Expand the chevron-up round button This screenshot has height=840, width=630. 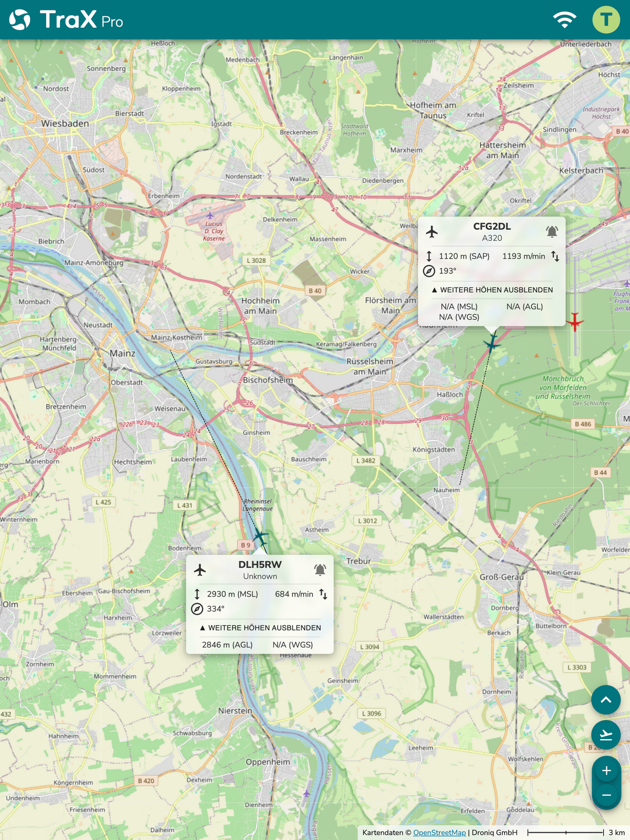[x=606, y=700]
